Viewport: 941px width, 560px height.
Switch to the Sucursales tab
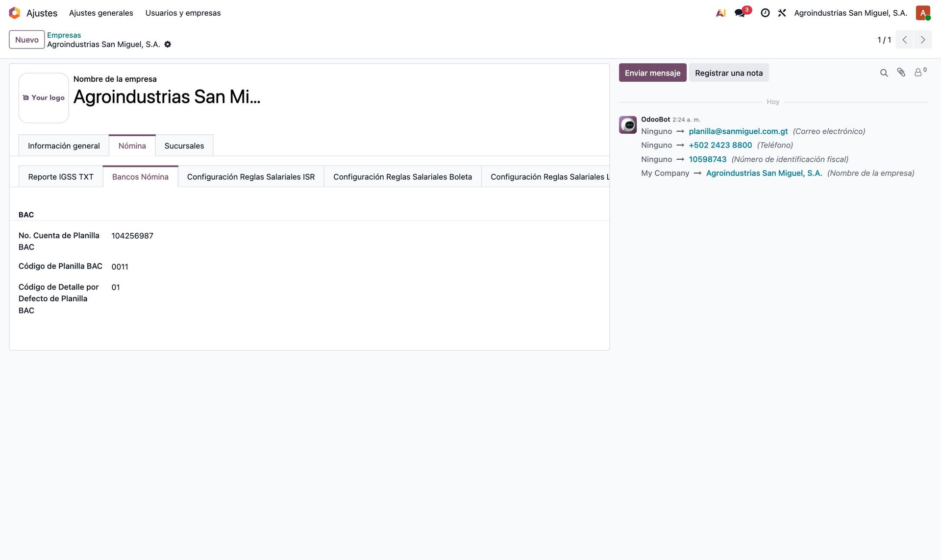184,146
